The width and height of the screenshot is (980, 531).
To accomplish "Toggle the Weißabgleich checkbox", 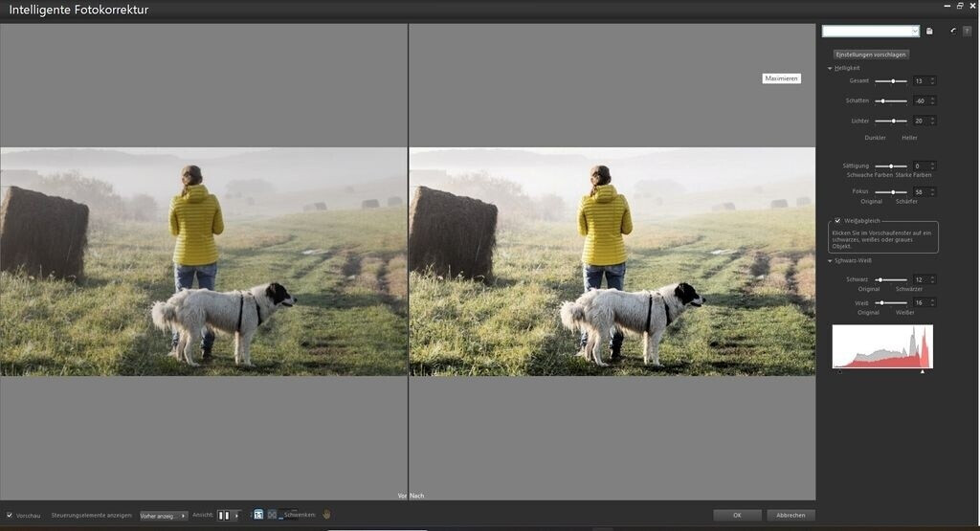I will (x=837, y=220).
